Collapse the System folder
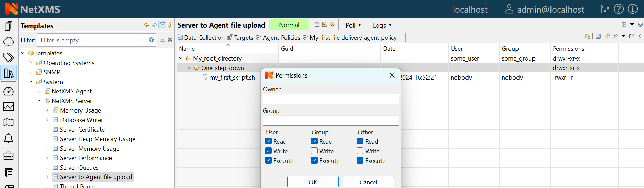 [31, 82]
